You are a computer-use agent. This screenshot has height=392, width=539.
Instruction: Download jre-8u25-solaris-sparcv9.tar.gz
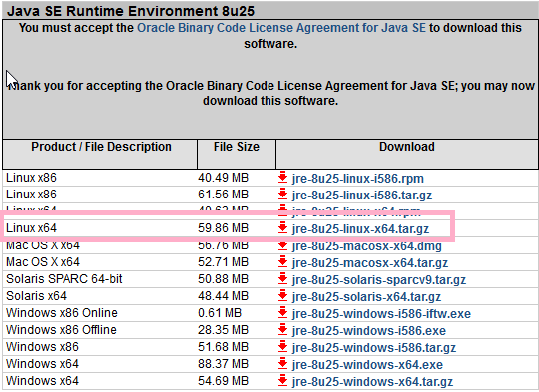[x=379, y=279]
